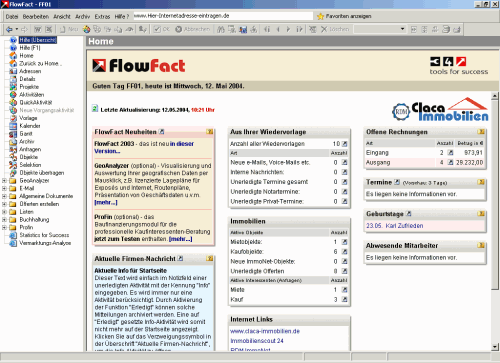500x363 pixels.
Task: Click the Kalender icon in sidebar
Action: point(13,126)
